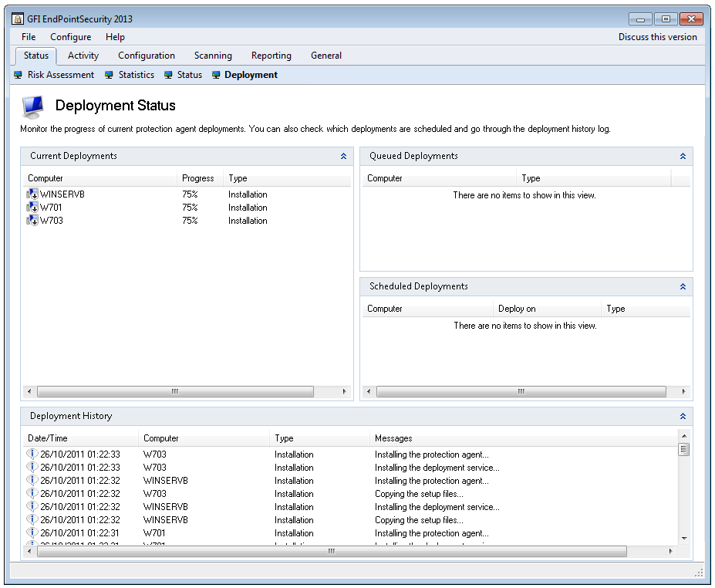Click info icon of W703 'Copying the setup files' row
This screenshot has width=715, height=588.
(x=32, y=494)
